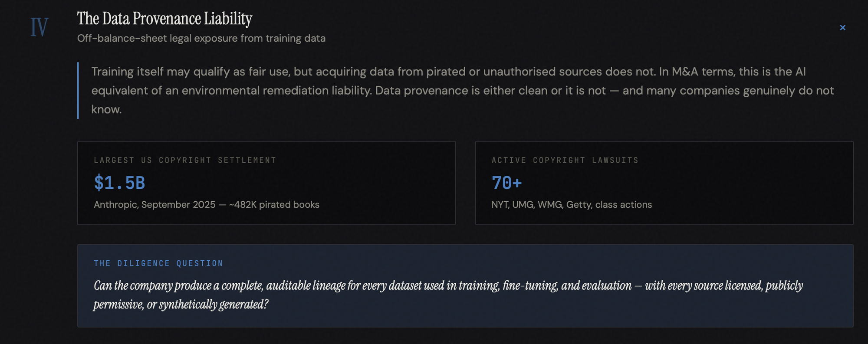Screen dimensions: 868x344
Task: Click the Largest US Copyright Settlement label
Action: click(x=185, y=161)
